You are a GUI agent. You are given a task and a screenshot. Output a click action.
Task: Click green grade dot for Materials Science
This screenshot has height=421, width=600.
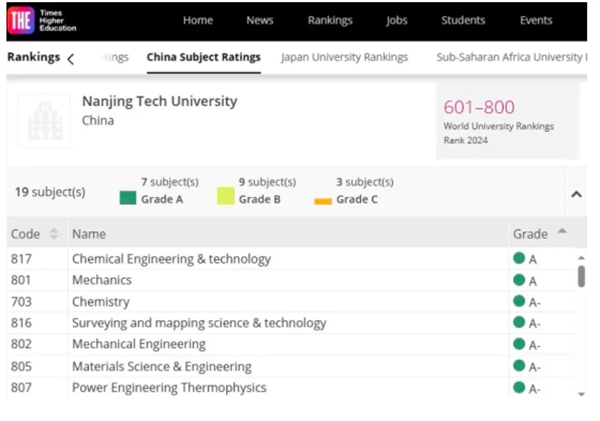click(519, 366)
